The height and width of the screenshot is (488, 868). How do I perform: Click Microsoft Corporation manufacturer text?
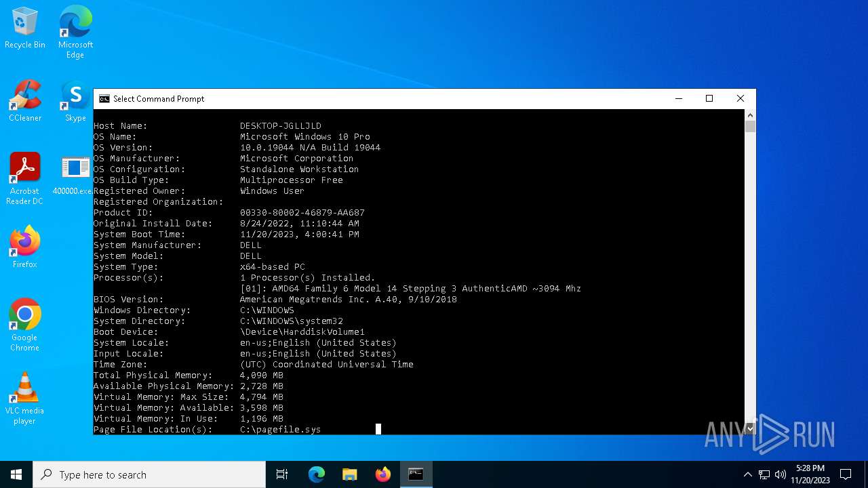tap(297, 159)
